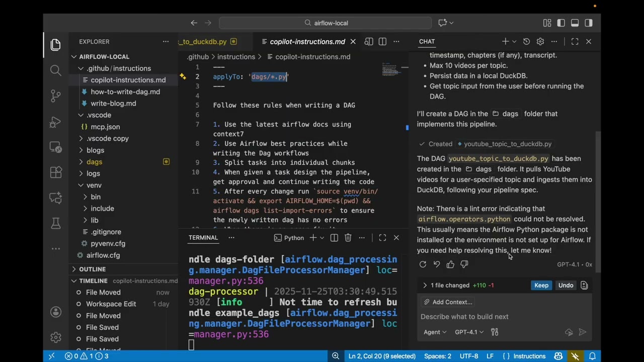Open the new terminal launch profile dropdown
The height and width of the screenshot is (362, 644).
pyautogui.click(x=321, y=238)
